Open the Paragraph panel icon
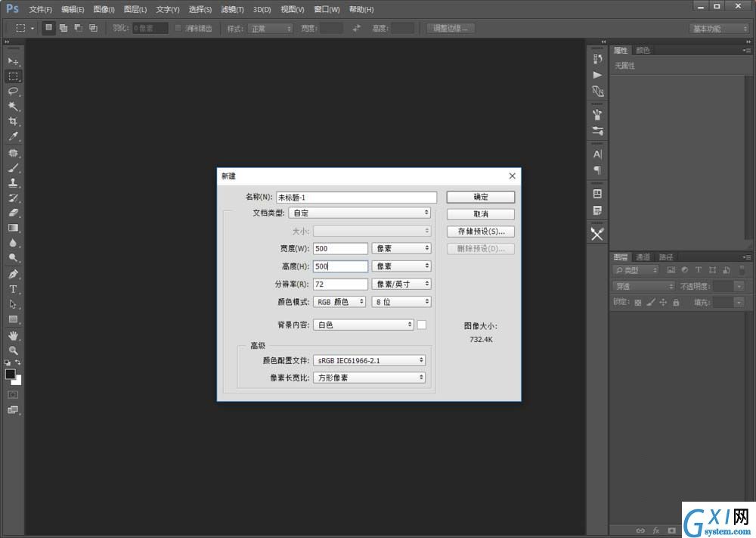This screenshot has height=538, width=756. (x=597, y=169)
